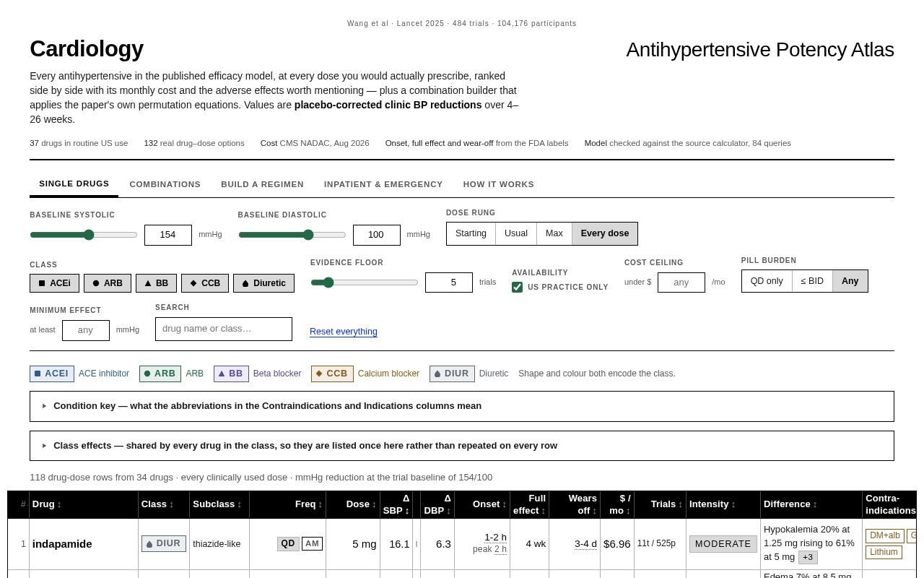Select the Every dose rung option
The height and width of the screenshot is (578, 924).
605,233
